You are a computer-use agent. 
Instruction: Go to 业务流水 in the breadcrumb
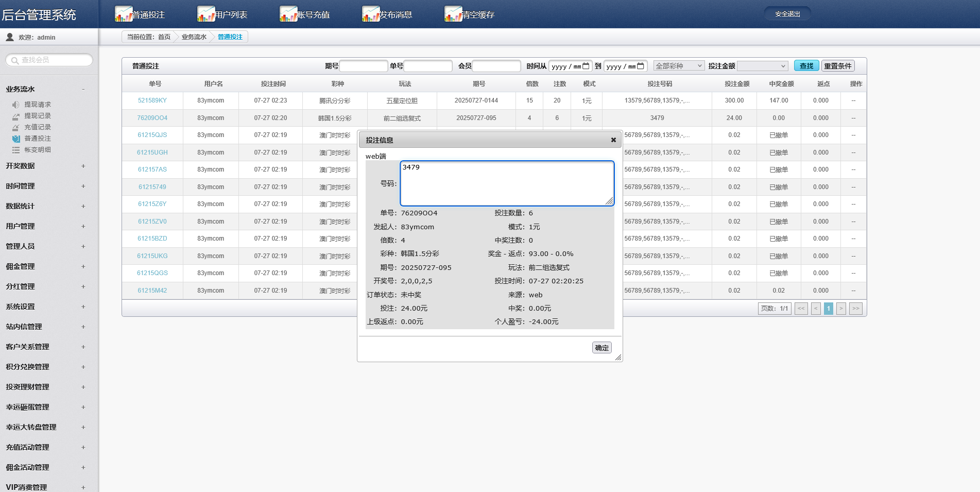pos(194,37)
